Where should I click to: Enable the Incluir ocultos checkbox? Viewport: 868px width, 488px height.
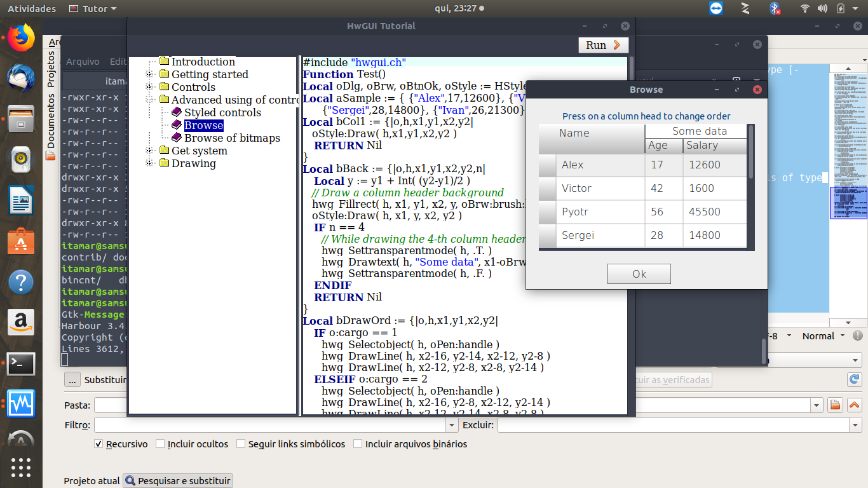[160, 444]
